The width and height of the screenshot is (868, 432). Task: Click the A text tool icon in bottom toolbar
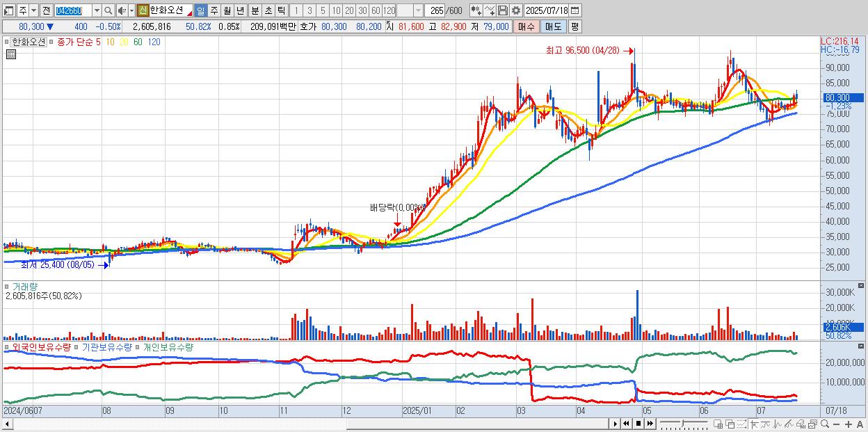[x=860, y=424]
